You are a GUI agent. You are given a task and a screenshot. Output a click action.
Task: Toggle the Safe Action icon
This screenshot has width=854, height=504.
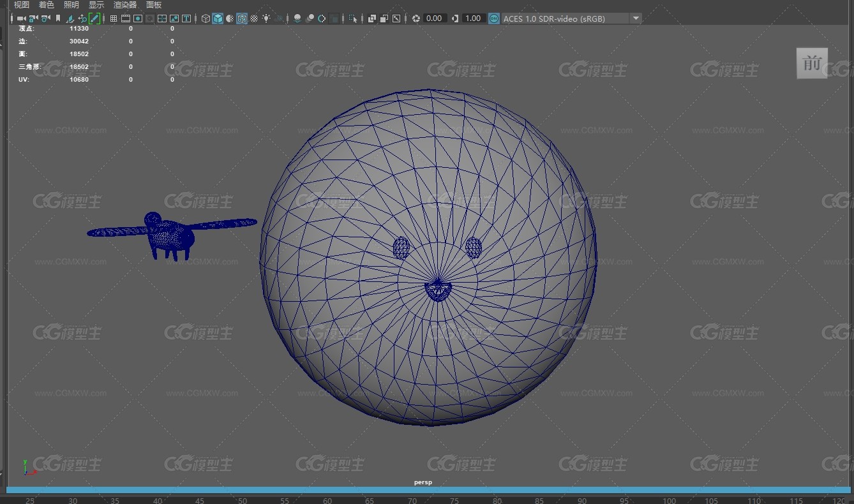pyautogui.click(x=174, y=19)
